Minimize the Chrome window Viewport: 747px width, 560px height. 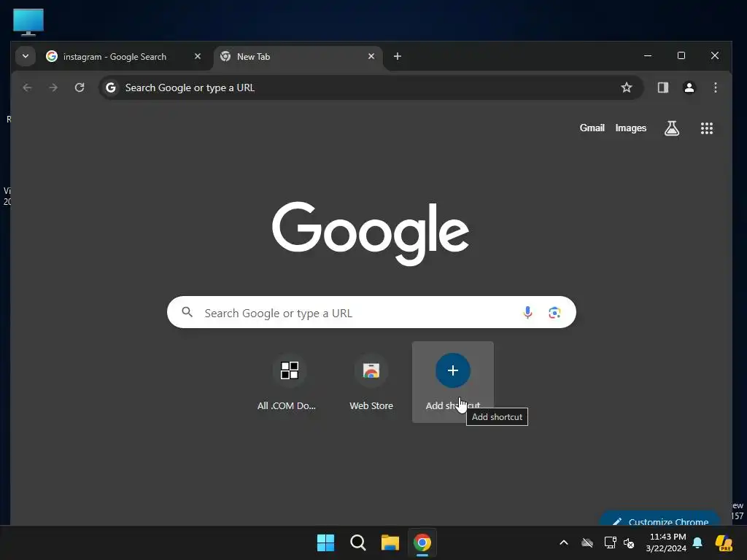point(648,55)
